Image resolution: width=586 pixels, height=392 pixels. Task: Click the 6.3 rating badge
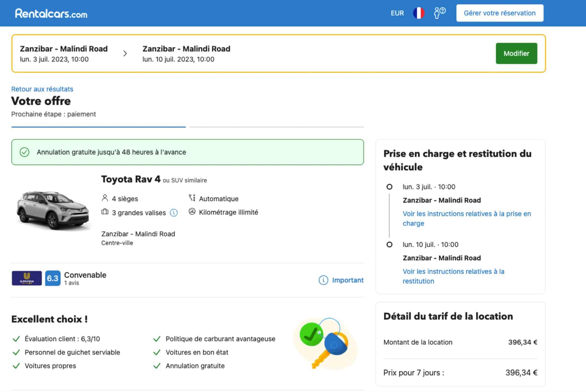tap(52, 278)
